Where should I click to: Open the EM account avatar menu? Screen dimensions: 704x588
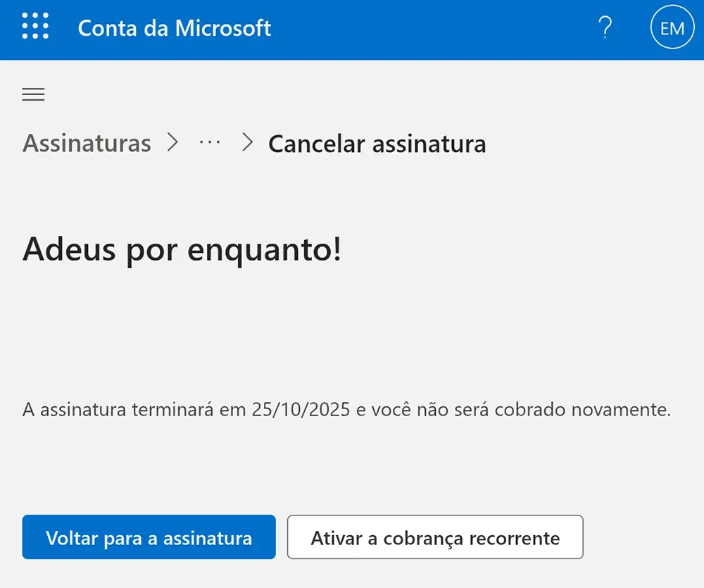coord(672,28)
